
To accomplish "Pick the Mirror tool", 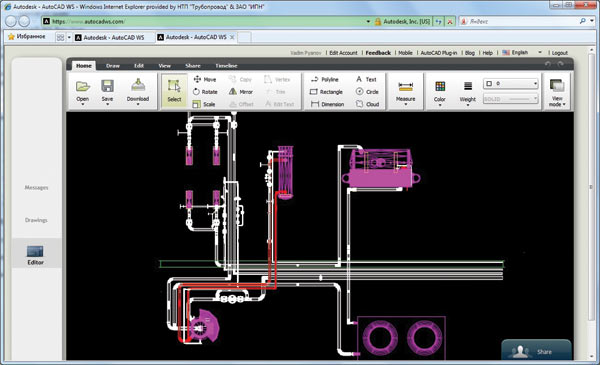I will (x=241, y=92).
